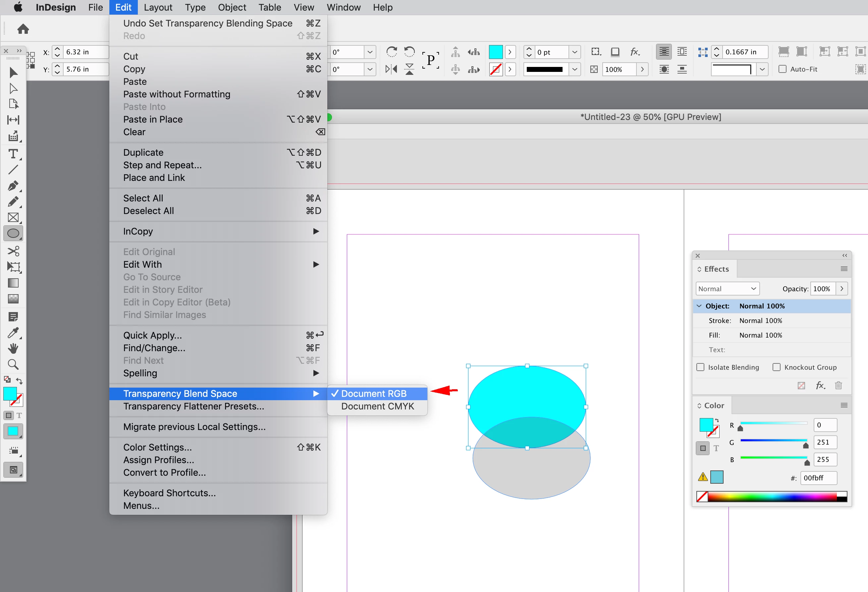868x592 pixels.
Task: Open the Normal blending mode dropdown
Action: pyautogui.click(x=727, y=289)
